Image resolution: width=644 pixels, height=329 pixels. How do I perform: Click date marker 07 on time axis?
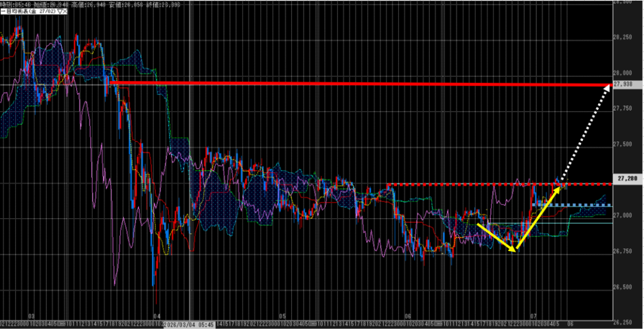coord(533,316)
